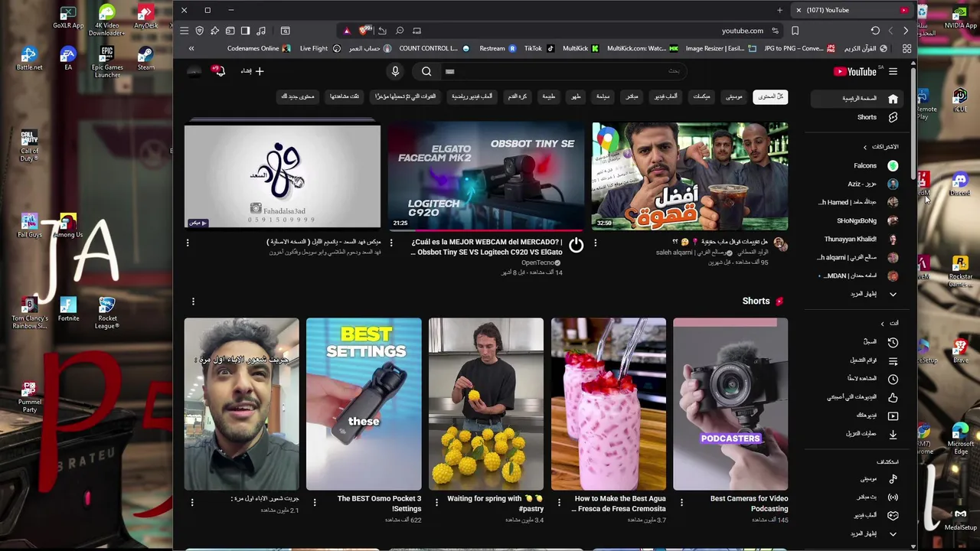Open options menu for the OpenTecno webcam video

[x=391, y=243]
